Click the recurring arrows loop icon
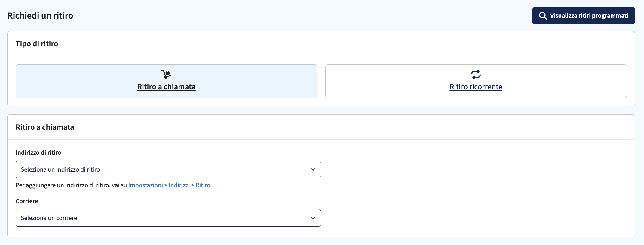644x245 pixels. [476, 74]
